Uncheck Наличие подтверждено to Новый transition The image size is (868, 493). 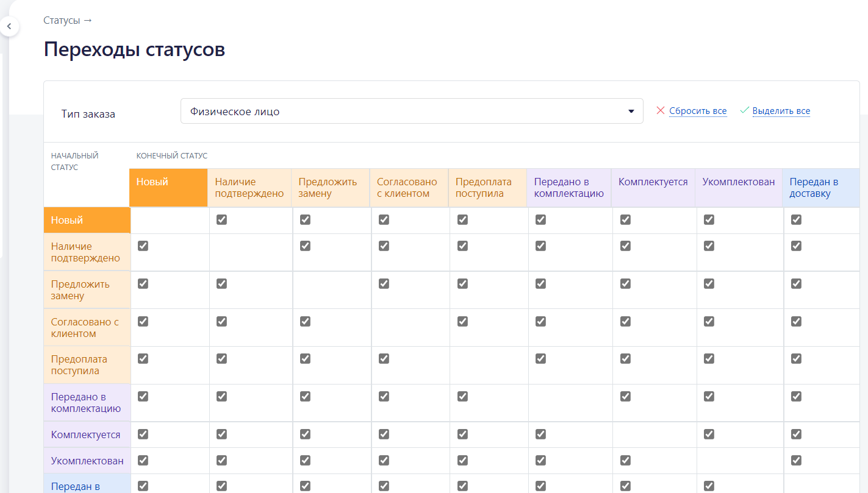click(x=143, y=246)
